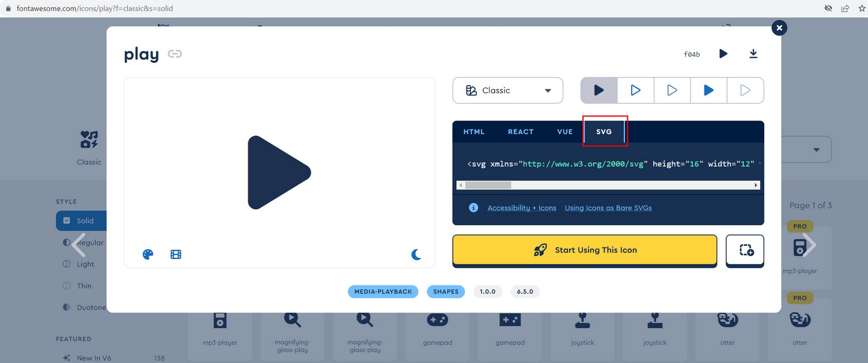This screenshot has width=868, height=363.
Task: Select the solid play style variant
Action: (599, 90)
